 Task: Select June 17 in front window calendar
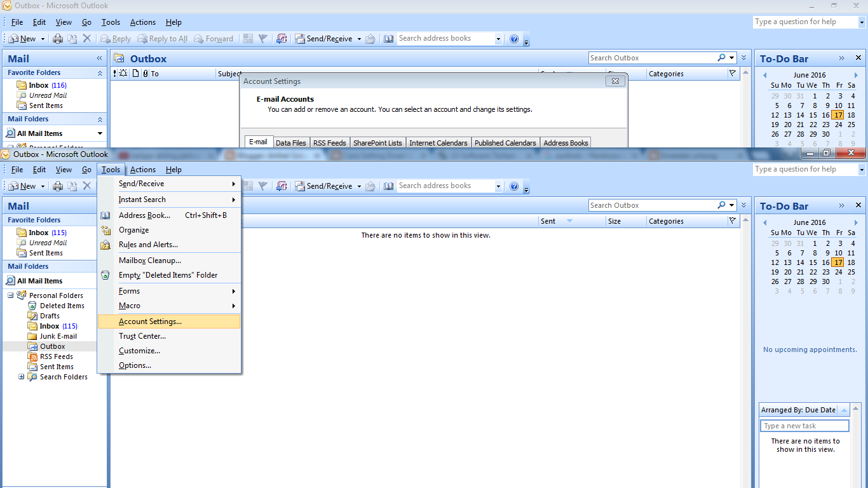pyautogui.click(x=838, y=262)
